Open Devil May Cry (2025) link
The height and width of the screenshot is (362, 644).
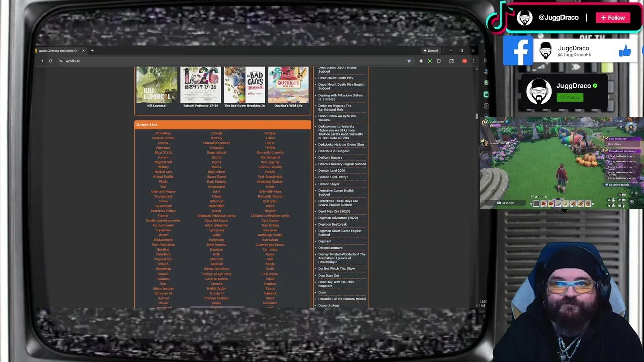point(334,211)
